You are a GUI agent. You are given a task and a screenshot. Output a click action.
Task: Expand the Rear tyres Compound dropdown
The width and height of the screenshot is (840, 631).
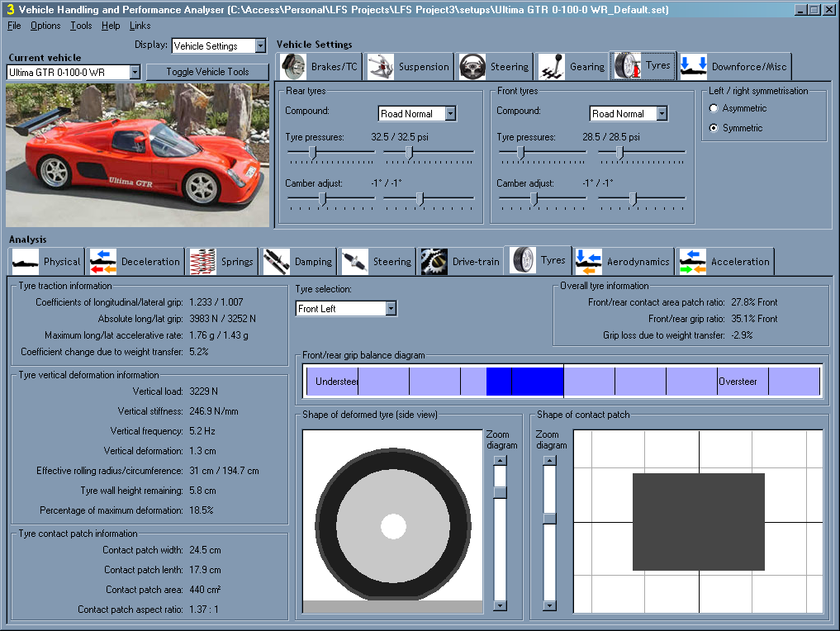tap(450, 114)
